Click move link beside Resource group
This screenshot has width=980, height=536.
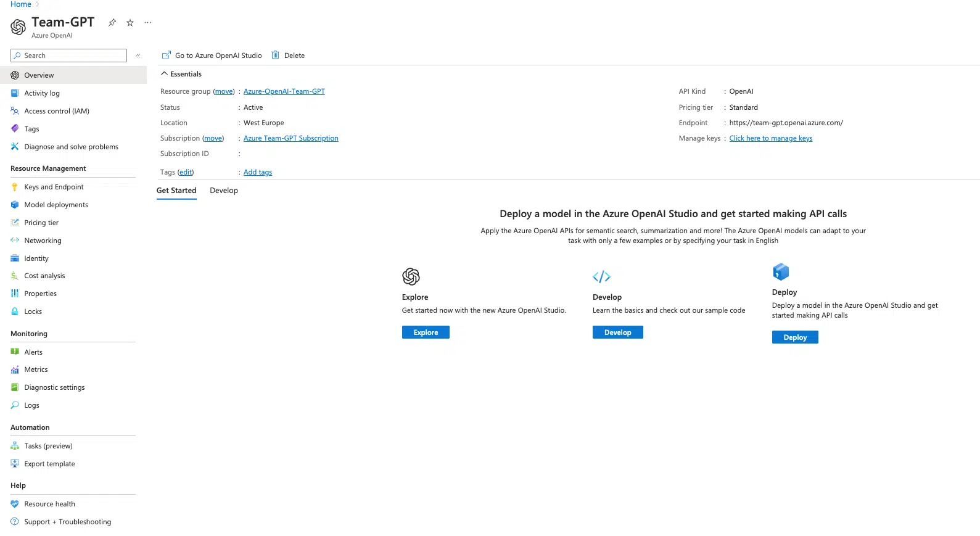pos(224,91)
